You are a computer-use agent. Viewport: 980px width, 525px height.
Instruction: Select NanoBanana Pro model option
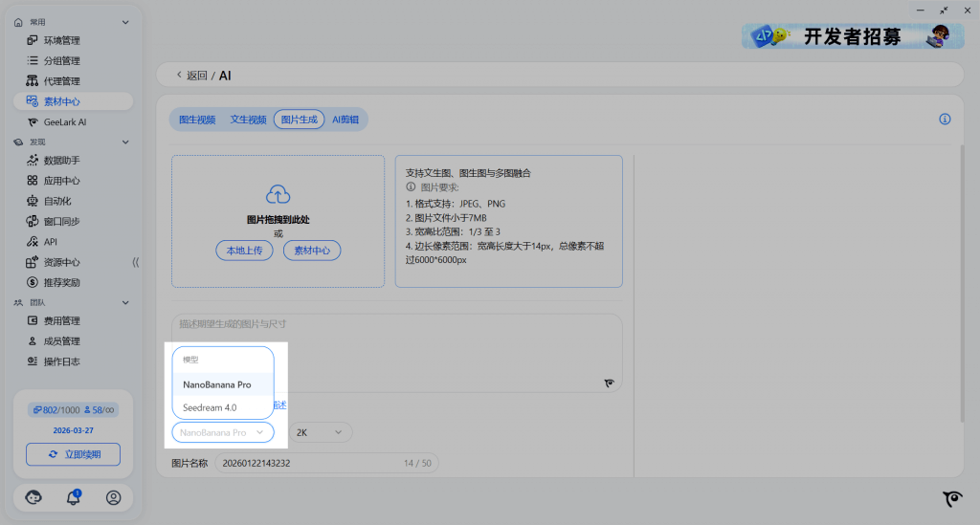(217, 384)
